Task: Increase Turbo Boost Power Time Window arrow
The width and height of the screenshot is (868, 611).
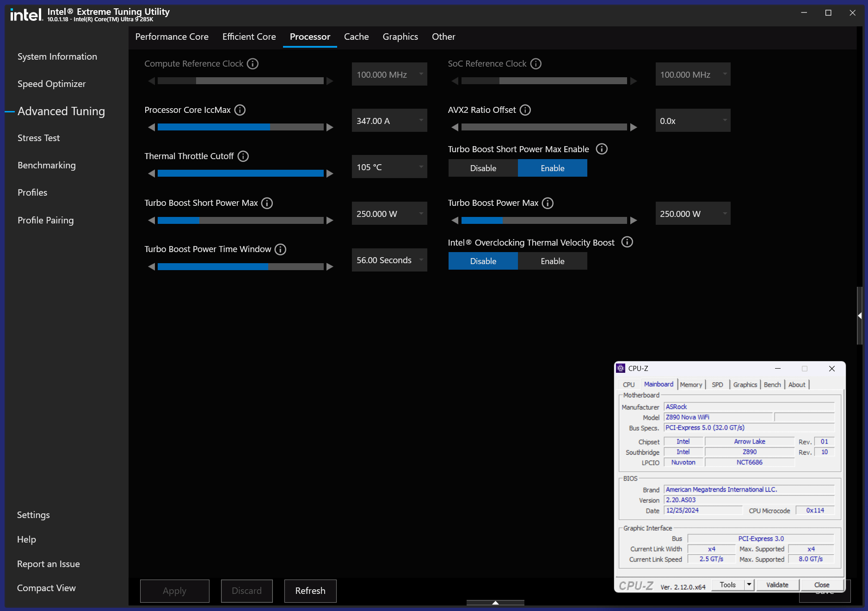Action: (330, 267)
